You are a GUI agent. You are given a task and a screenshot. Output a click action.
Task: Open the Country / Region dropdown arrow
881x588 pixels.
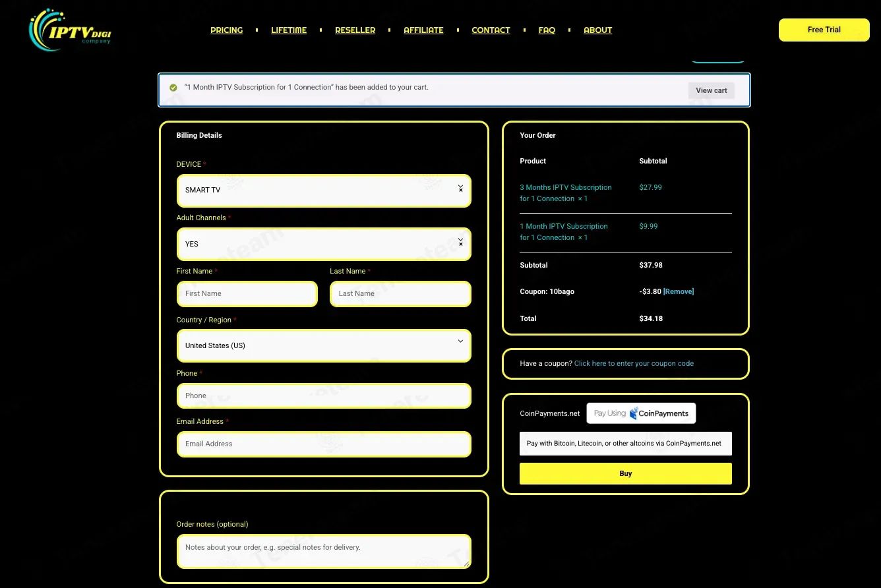pos(460,341)
